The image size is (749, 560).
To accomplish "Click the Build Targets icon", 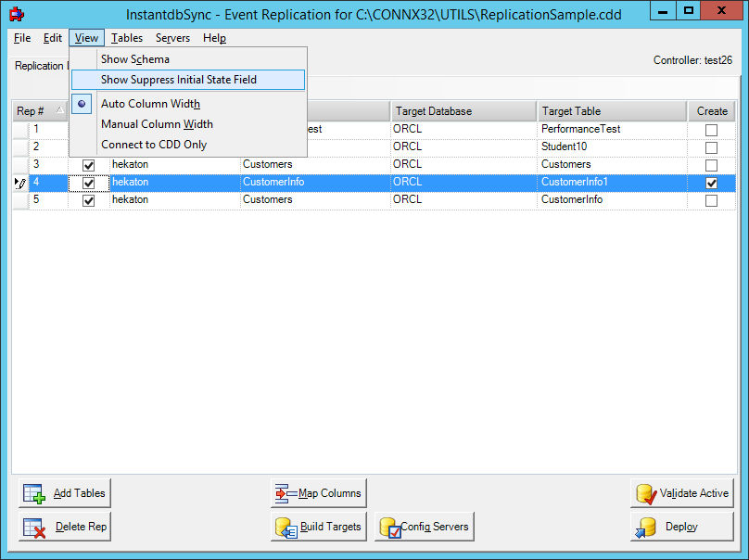I will tap(286, 527).
